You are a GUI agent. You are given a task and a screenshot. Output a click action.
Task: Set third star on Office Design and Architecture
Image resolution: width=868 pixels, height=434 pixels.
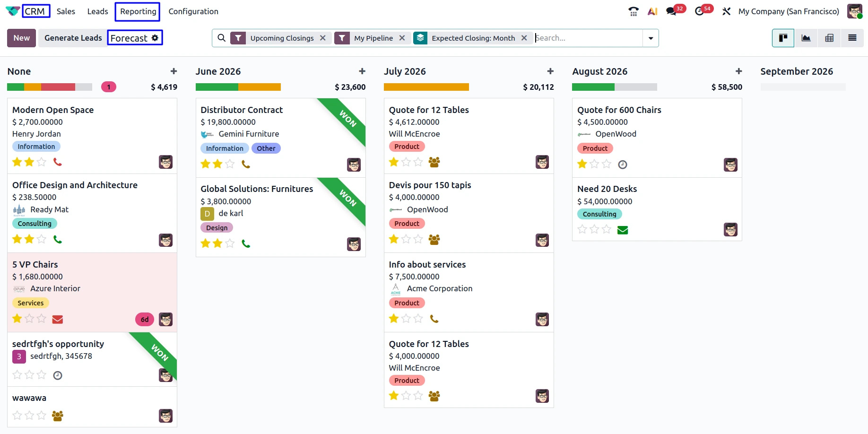point(42,239)
